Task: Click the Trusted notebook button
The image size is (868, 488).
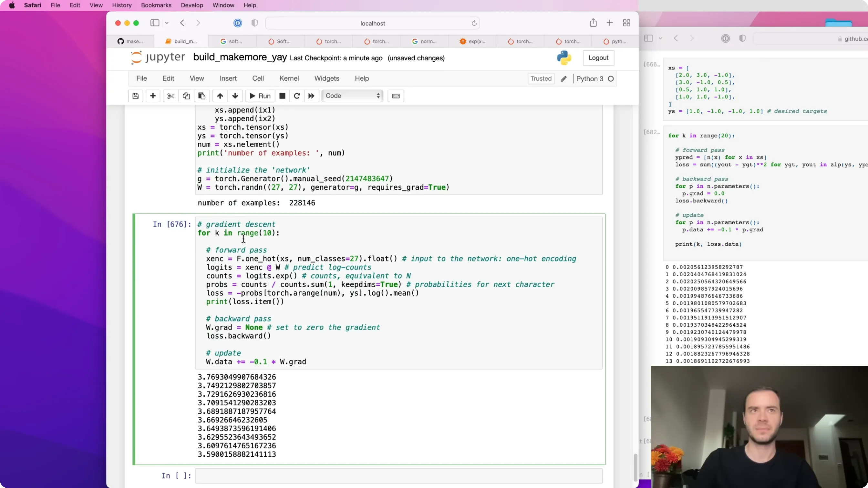Action: 541,79
